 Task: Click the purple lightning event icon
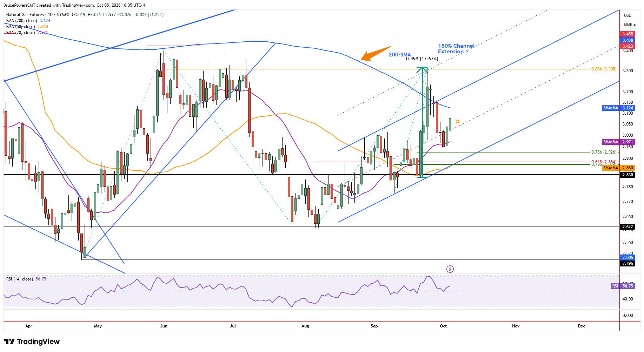(450, 269)
